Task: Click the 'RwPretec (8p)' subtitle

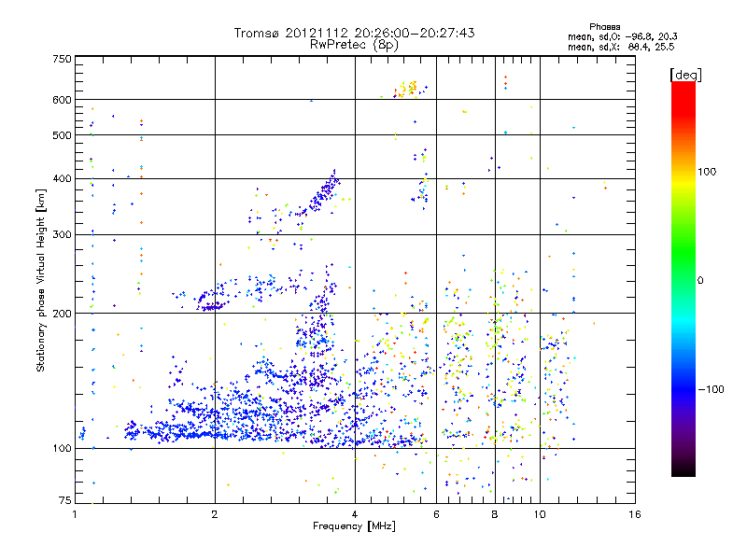Action: coord(354,45)
